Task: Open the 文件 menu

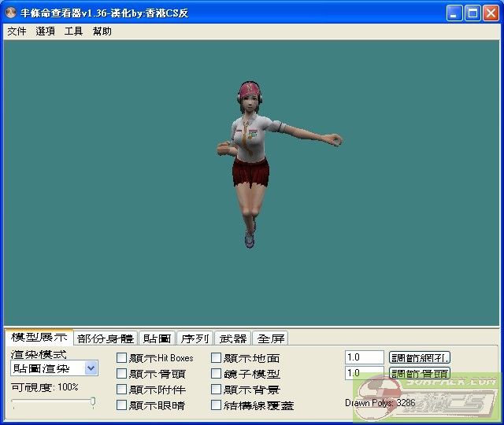Action: point(17,31)
